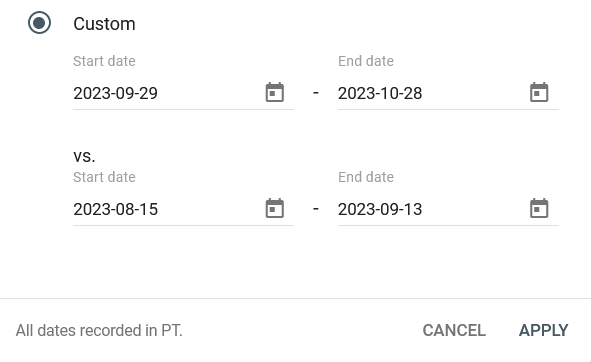Click the 'All dates recorded in PT.' note
The width and height of the screenshot is (591, 362).
99,331
